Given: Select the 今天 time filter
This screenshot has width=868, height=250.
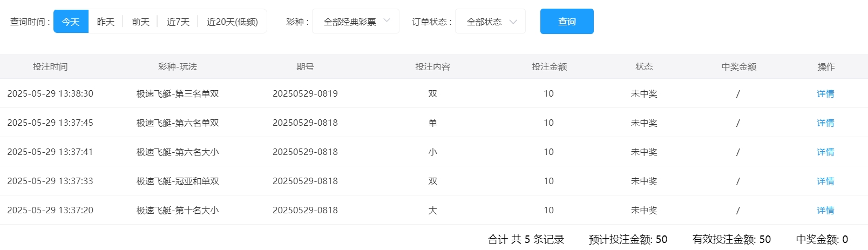Looking at the screenshot, I should pos(71,22).
